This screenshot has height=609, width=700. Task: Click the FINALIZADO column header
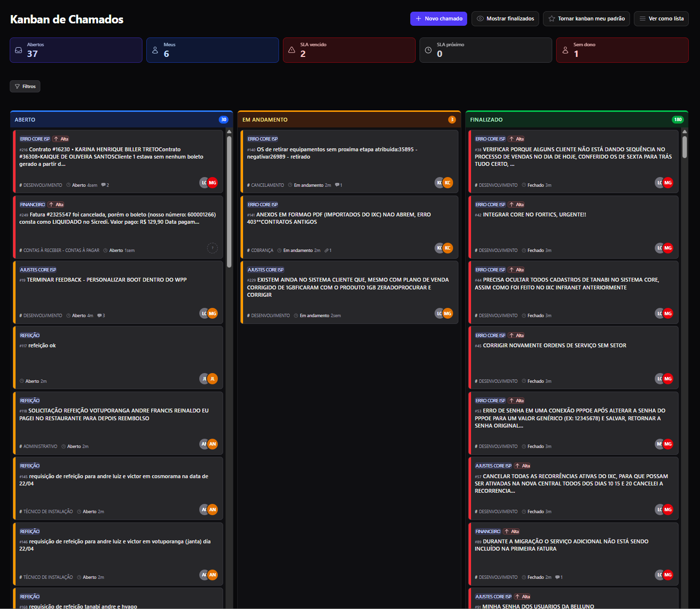577,120
